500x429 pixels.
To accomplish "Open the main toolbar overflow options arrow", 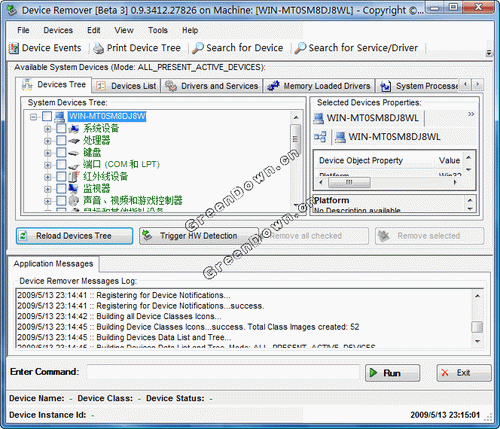I will point(489,52).
